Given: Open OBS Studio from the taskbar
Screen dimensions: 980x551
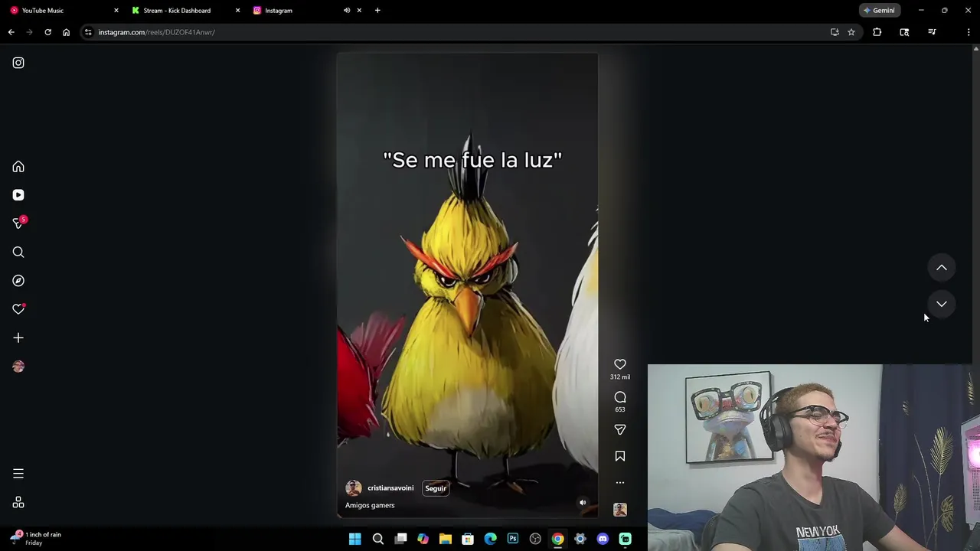Looking at the screenshot, I should pos(535,539).
